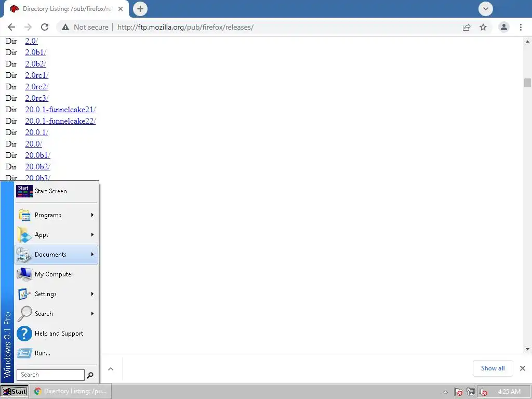Click the page scrollbar down arrow
Viewport: 532px width, 399px height.
[527, 349]
